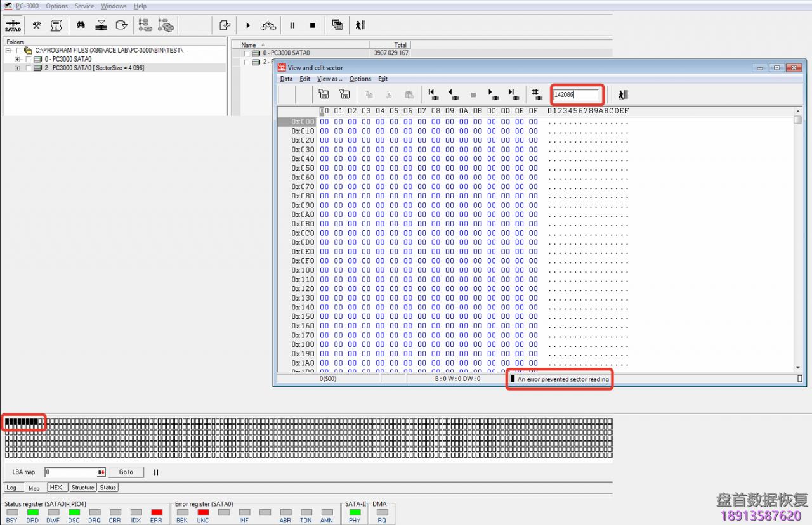Open the Service menu

[x=84, y=6]
